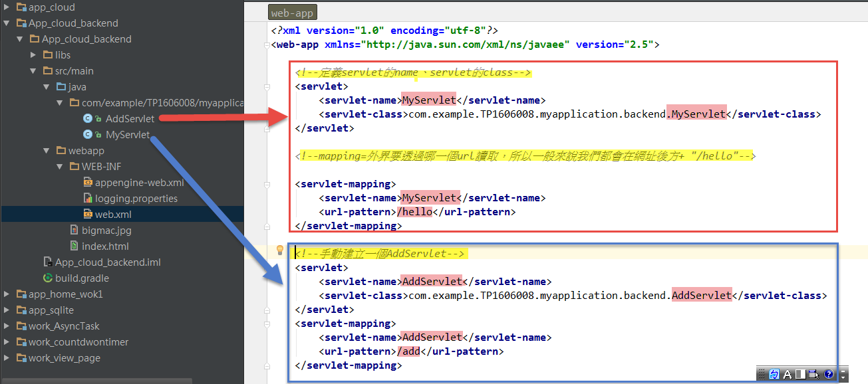Select the AddServlet label in tree
The image size is (868, 384).
tap(130, 119)
